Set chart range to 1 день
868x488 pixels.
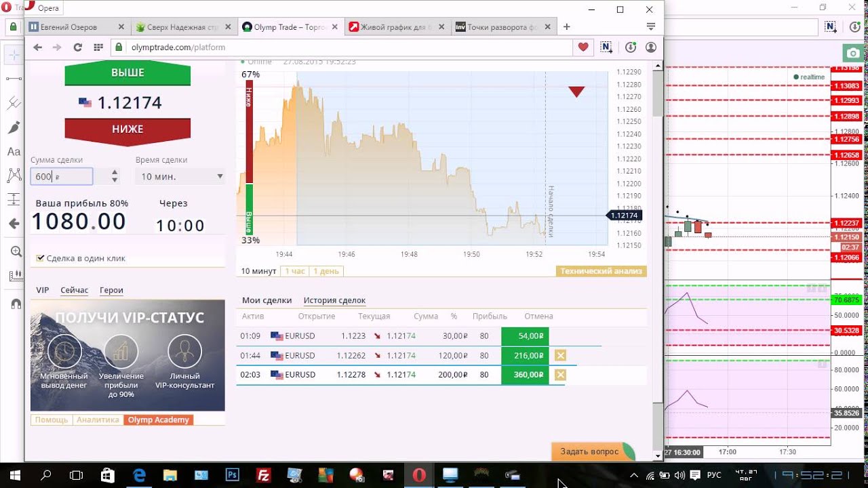326,271
